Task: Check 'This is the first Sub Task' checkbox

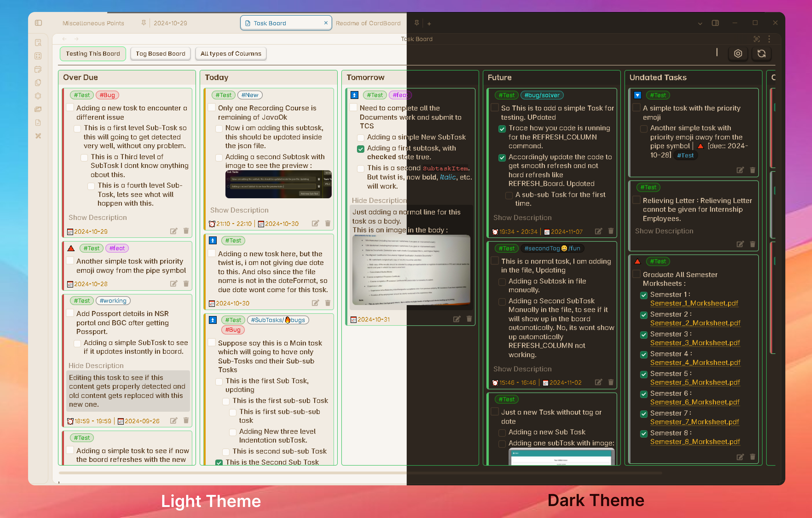Action: [x=219, y=381]
